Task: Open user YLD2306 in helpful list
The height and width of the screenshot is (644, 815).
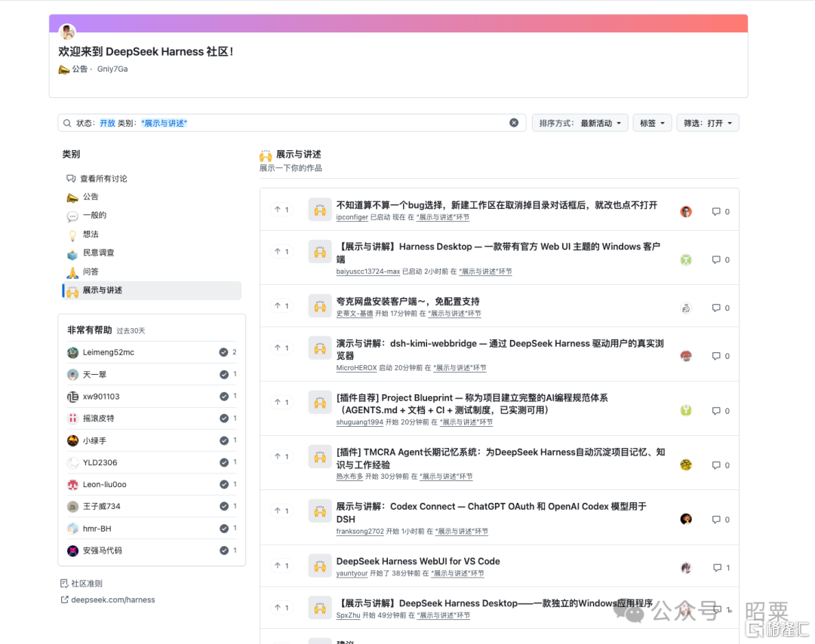Action: [100, 462]
